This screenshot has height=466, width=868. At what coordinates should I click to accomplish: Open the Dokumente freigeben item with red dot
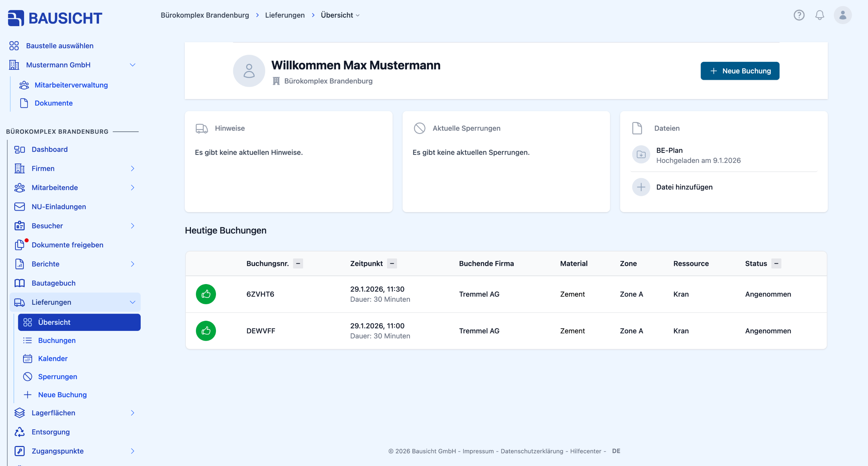[x=67, y=245]
